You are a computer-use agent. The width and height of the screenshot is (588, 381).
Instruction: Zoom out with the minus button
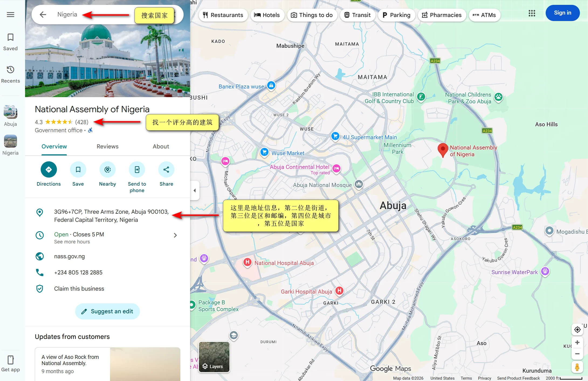(577, 354)
